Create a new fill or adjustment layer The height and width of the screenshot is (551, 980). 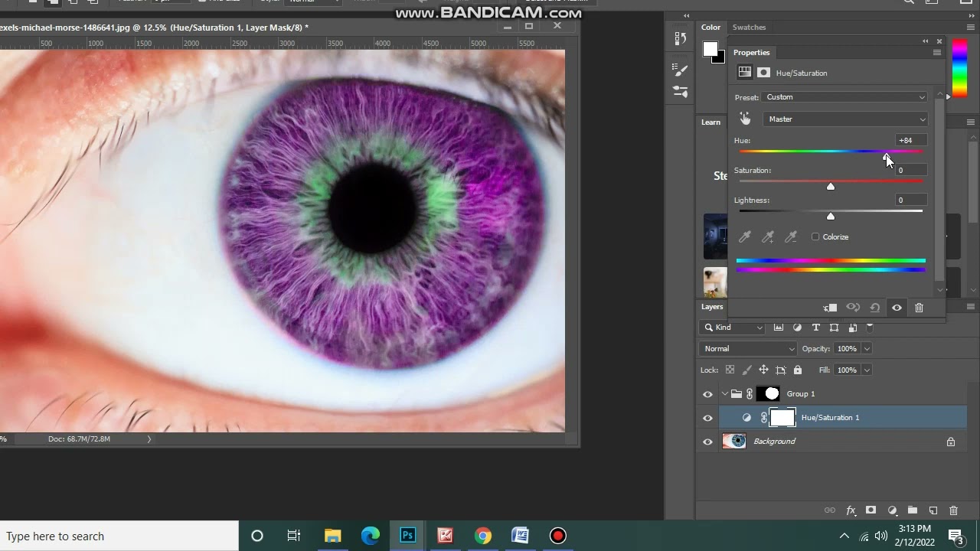[892, 510]
